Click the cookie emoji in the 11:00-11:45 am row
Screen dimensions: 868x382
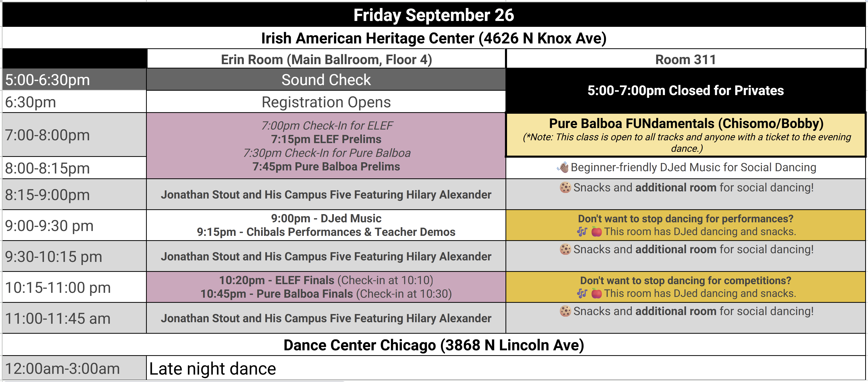565,311
